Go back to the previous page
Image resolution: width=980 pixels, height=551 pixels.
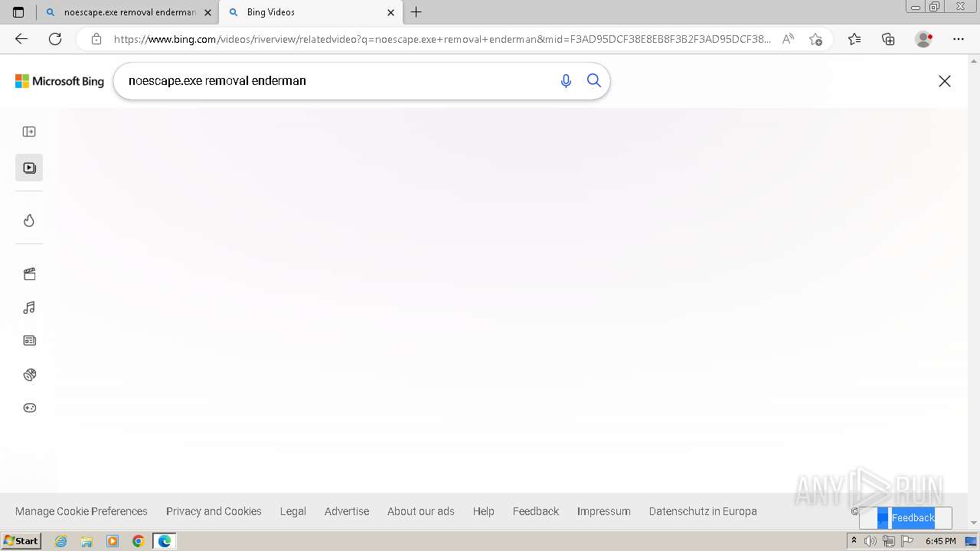pos(21,39)
